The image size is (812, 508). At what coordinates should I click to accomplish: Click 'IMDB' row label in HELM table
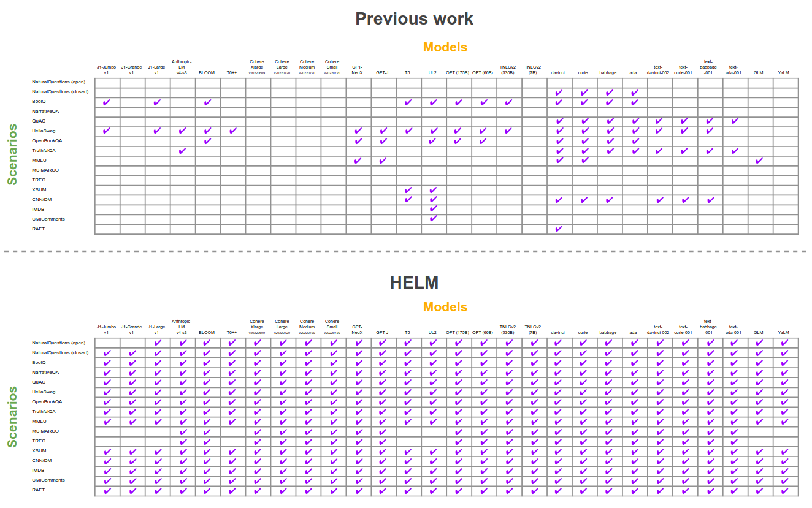point(38,470)
